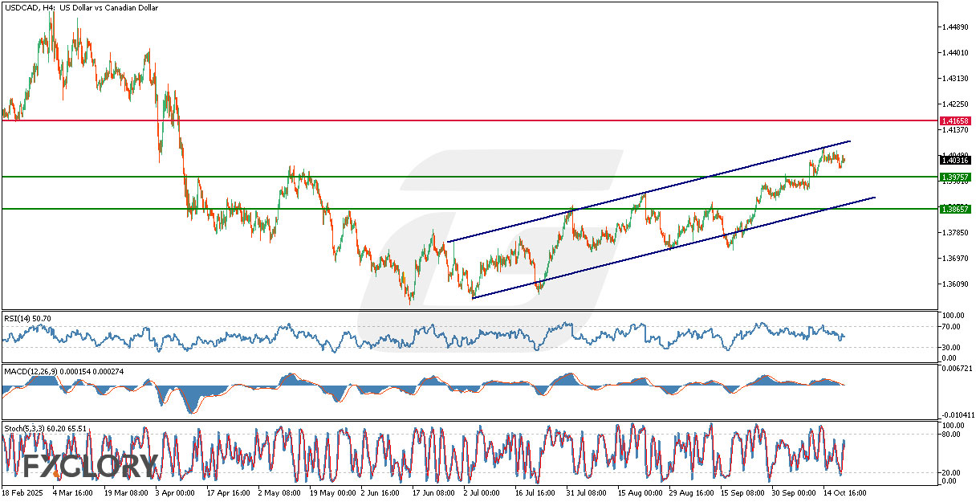Click the 1.44890 price axis label
The image size is (980, 502).
[x=953, y=27]
